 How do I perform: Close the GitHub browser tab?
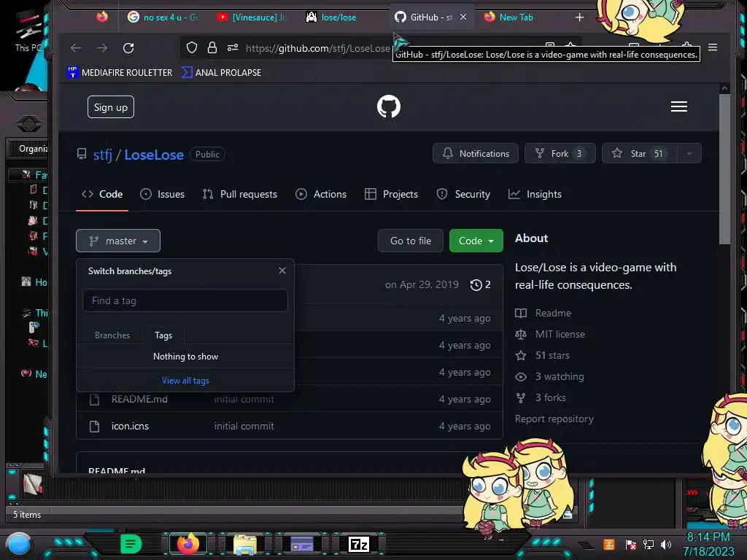[462, 17]
